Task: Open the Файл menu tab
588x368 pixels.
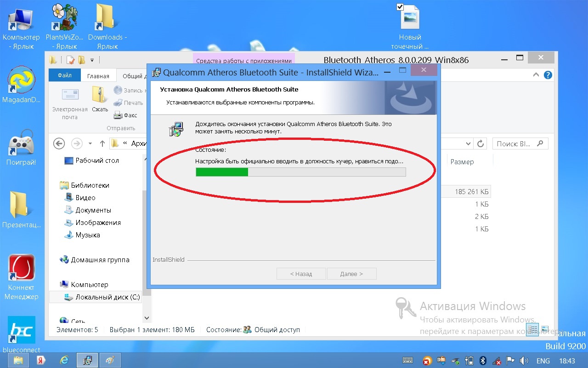Action: pyautogui.click(x=65, y=76)
